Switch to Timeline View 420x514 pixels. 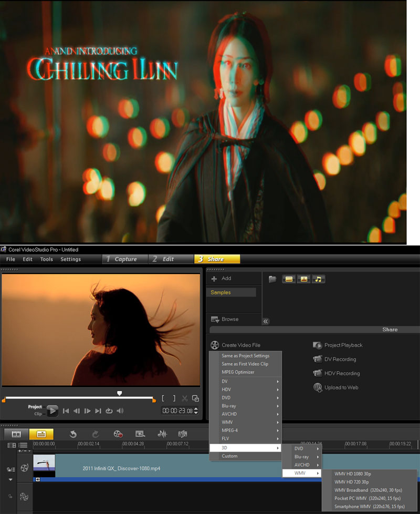pyautogui.click(x=41, y=434)
